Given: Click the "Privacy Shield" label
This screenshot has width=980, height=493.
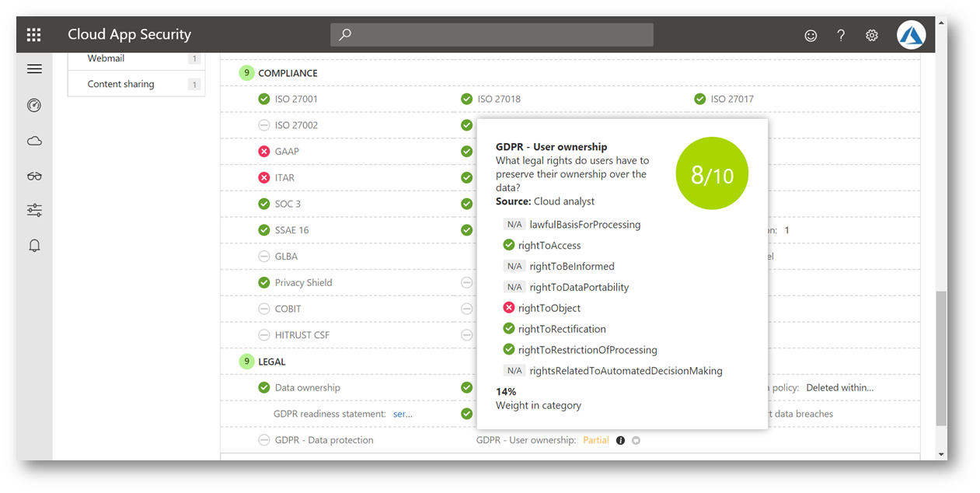Looking at the screenshot, I should click(303, 282).
